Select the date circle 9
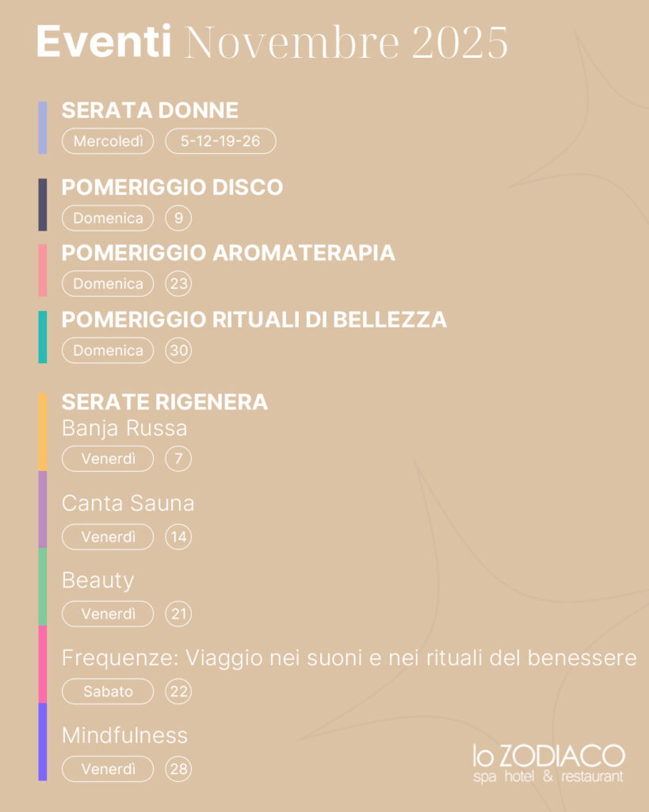The image size is (649, 812). (x=178, y=218)
